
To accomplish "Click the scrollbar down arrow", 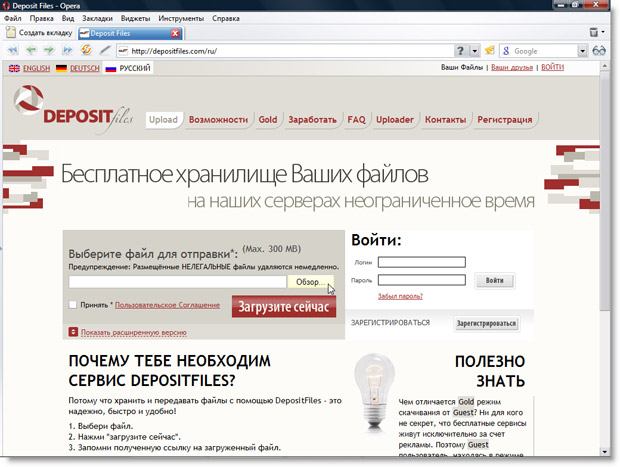I will [x=605, y=452].
